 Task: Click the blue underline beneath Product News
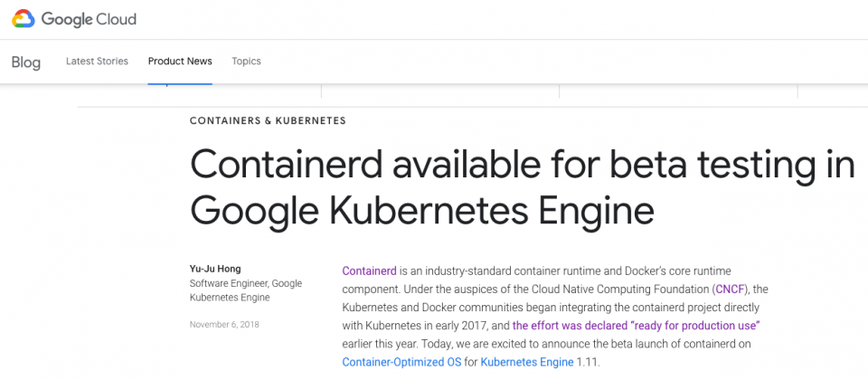coord(180,84)
